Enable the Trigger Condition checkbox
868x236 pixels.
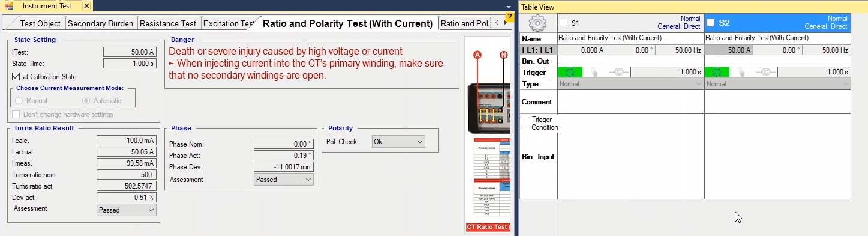[x=525, y=124]
